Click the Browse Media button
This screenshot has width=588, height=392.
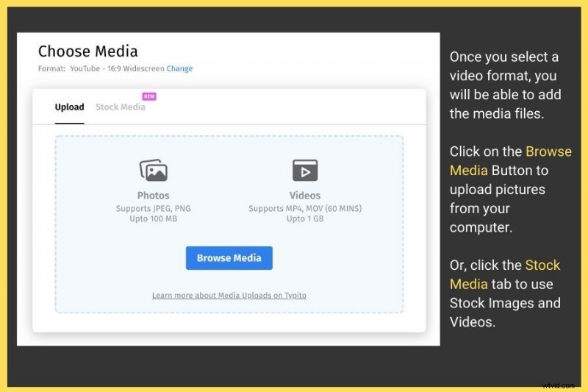click(x=229, y=258)
